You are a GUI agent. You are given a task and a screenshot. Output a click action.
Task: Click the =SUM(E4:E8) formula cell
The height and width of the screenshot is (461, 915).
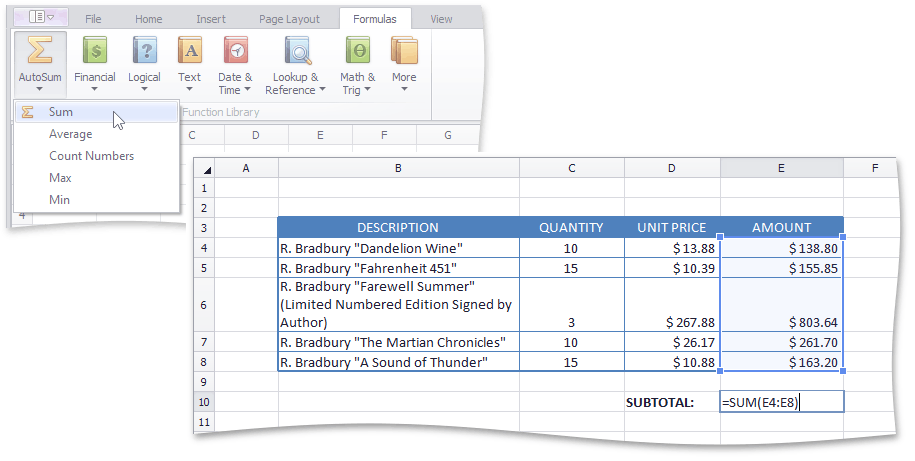click(782, 401)
